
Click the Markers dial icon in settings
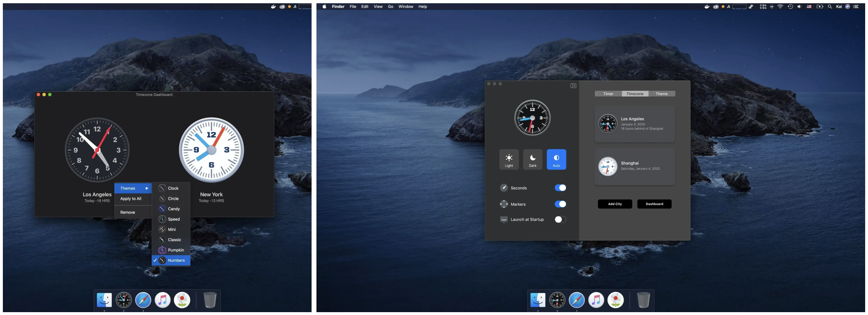click(504, 204)
